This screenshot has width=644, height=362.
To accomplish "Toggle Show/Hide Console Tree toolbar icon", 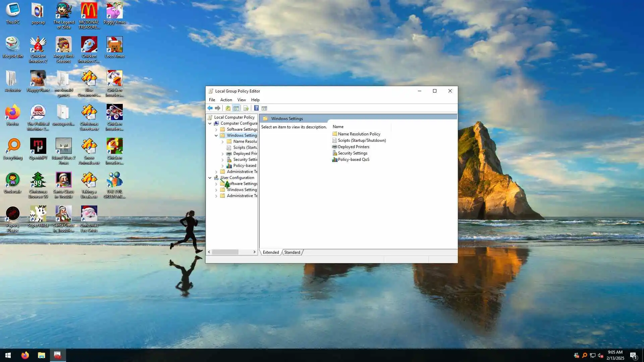I will pyautogui.click(x=236, y=108).
